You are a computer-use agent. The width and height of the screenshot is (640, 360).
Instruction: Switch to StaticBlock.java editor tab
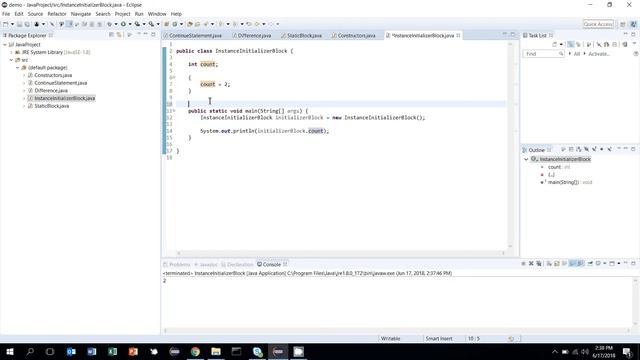click(301, 36)
